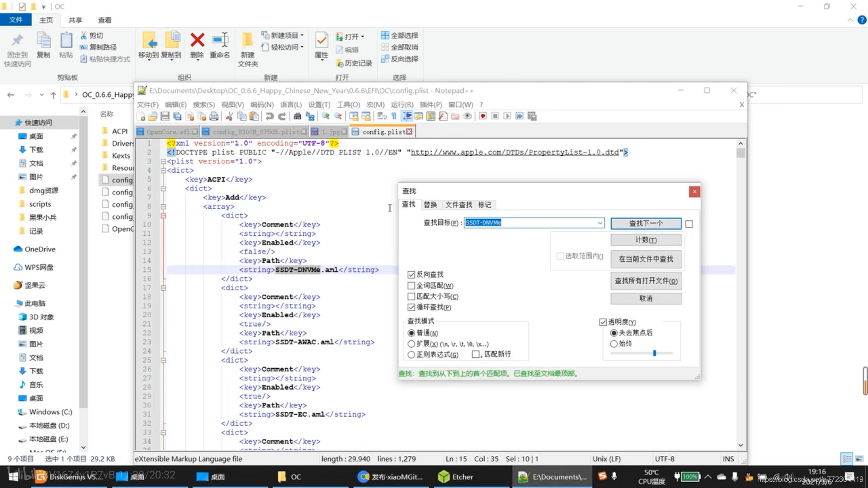The height and width of the screenshot is (488, 868).
Task: Click the Paste icon in Notepad++ toolbar
Action: click(255, 117)
